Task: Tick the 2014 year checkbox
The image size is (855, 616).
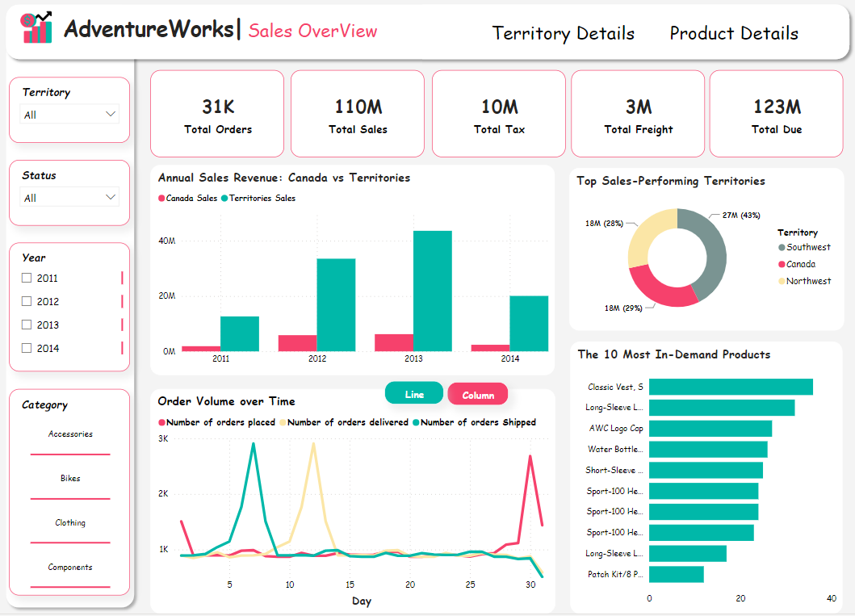Action: tap(27, 349)
